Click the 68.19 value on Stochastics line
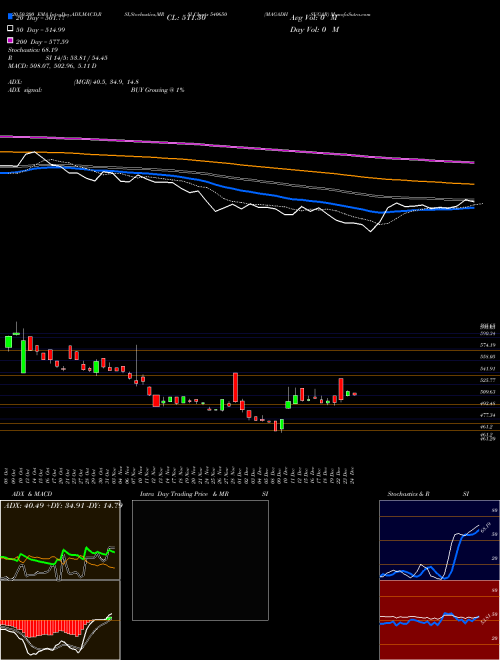500x660 pixels. [486, 526]
